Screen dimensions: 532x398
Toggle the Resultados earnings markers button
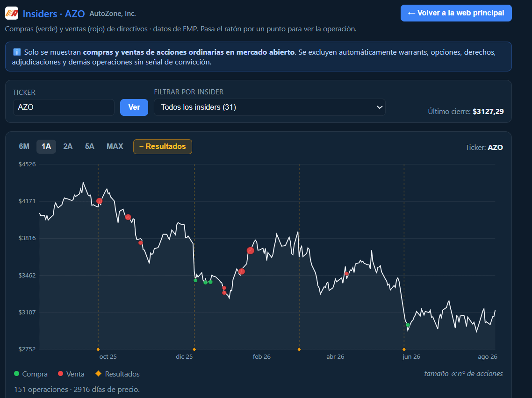point(163,147)
